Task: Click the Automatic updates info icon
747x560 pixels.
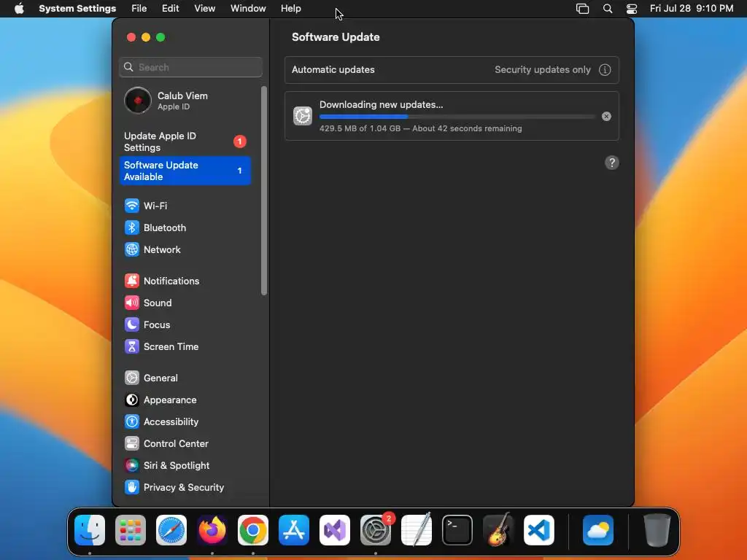Action: (x=605, y=70)
